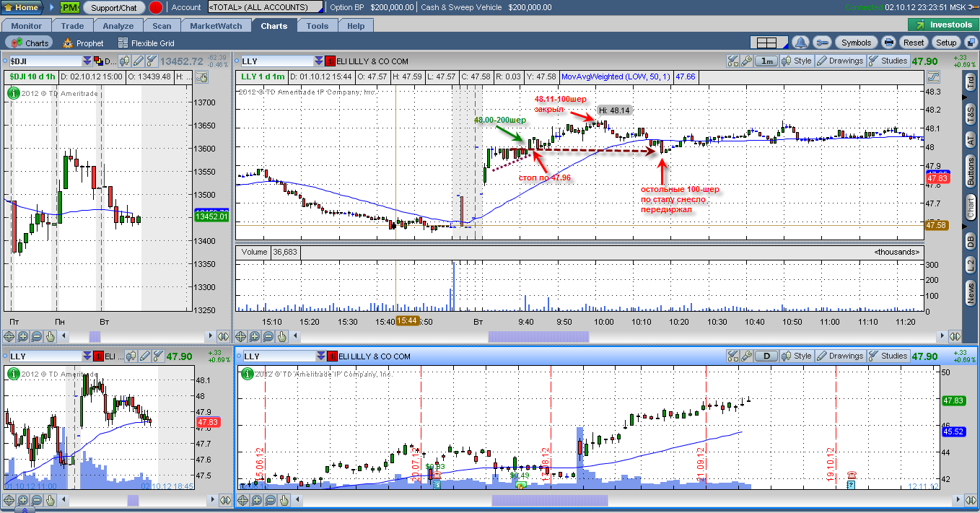Toggle the News sidebar gadget
This screenshot has height=513, width=980.
(x=971, y=294)
